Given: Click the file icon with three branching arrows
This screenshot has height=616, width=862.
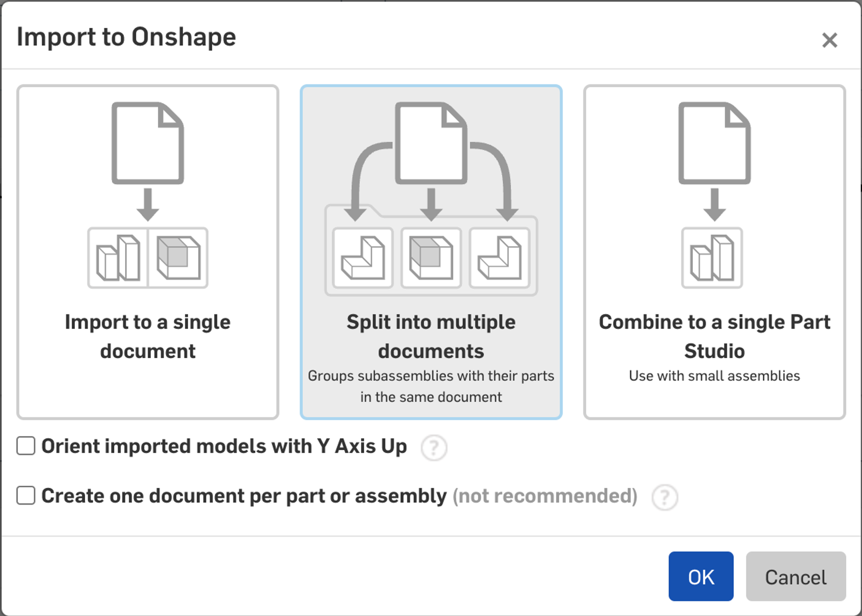Looking at the screenshot, I should (x=431, y=143).
